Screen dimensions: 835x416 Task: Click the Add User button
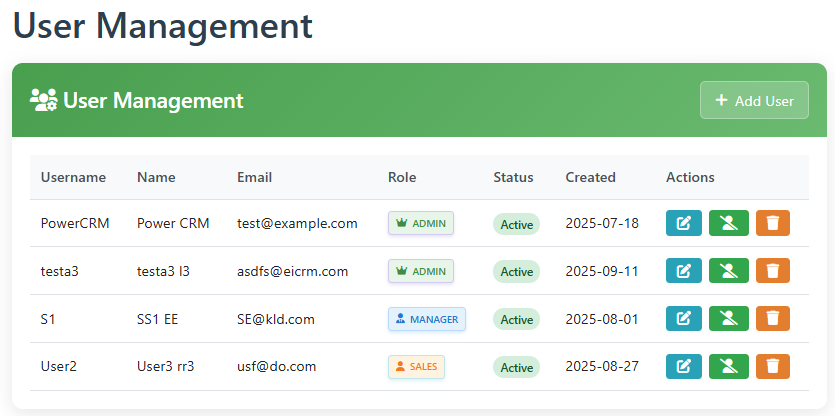tap(754, 100)
